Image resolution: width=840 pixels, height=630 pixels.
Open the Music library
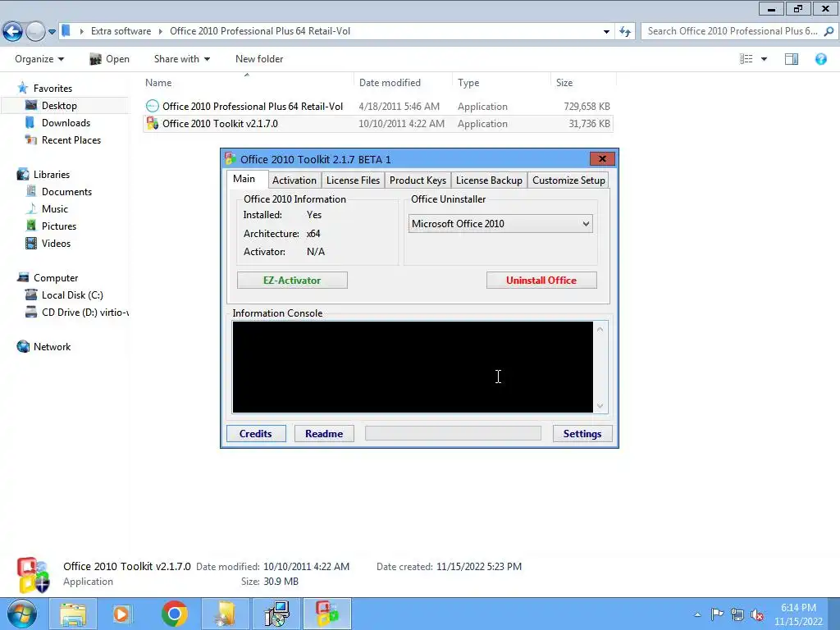(x=55, y=208)
